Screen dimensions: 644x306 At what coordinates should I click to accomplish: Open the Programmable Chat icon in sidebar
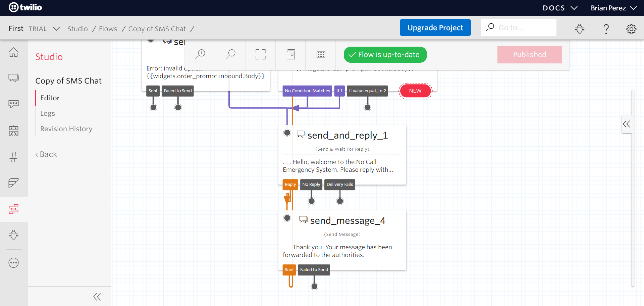pyautogui.click(x=14, y=78)
